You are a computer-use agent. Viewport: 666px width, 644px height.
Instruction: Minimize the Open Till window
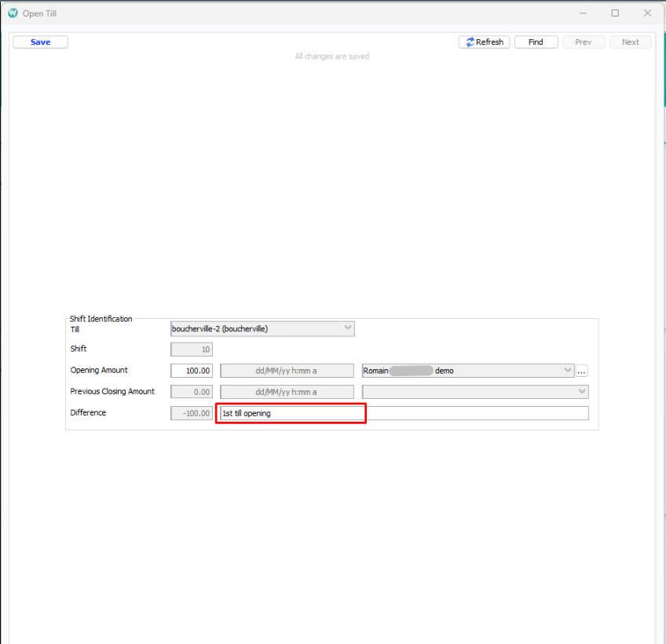tap(583, 13)
